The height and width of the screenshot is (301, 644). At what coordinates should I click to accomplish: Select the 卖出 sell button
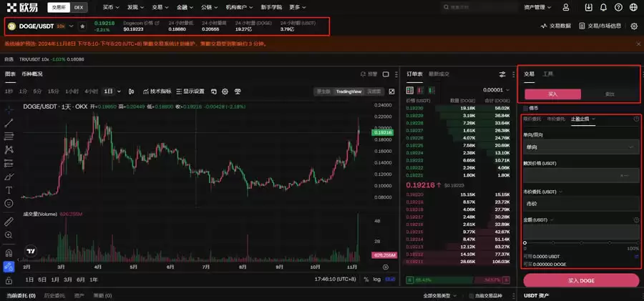pos(609,94)
